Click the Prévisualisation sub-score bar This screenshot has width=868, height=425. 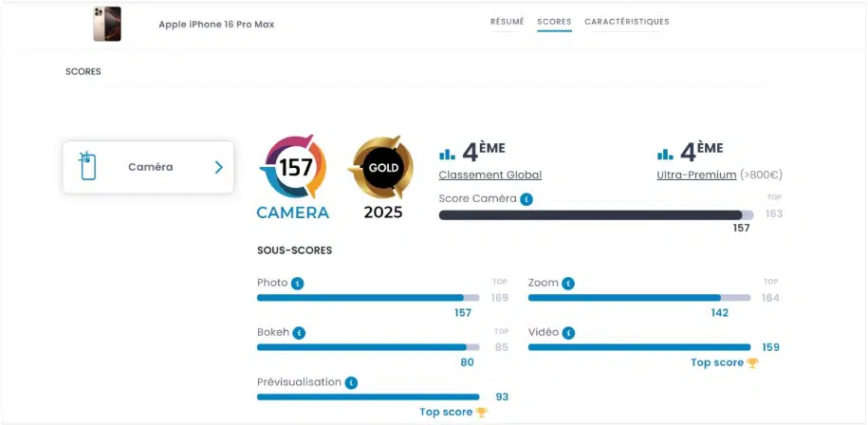368,397
